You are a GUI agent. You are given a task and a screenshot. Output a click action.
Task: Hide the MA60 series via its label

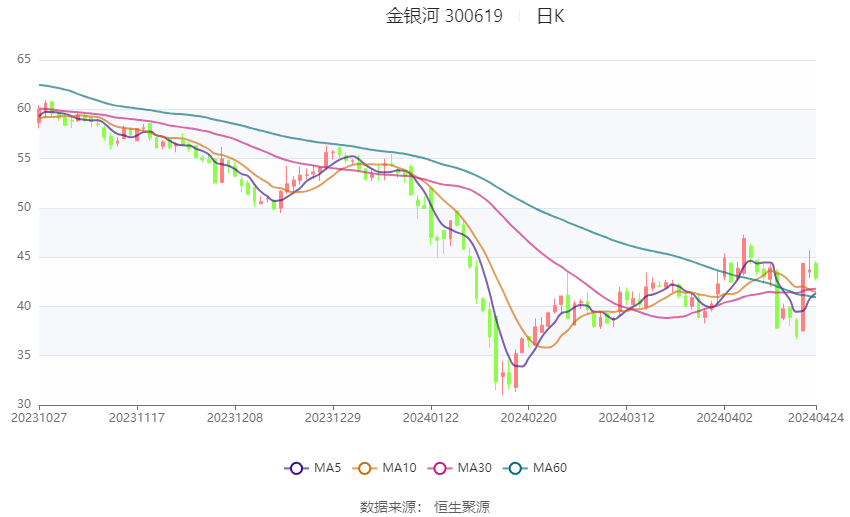pyautogui.click(x=550, y=468)
